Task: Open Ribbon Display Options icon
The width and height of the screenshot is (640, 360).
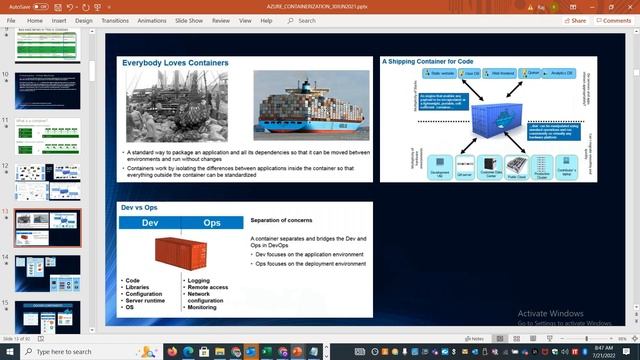Action: (x=573, y=7)
